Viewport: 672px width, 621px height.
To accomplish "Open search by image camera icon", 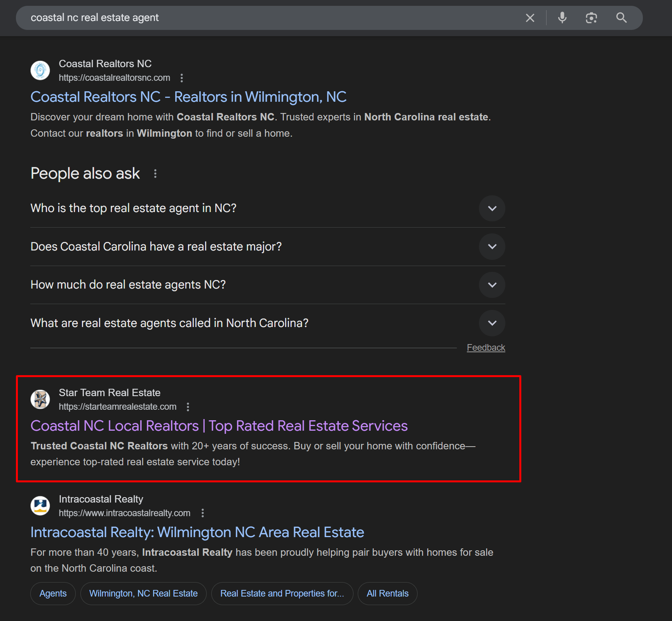I will point(591,18).
